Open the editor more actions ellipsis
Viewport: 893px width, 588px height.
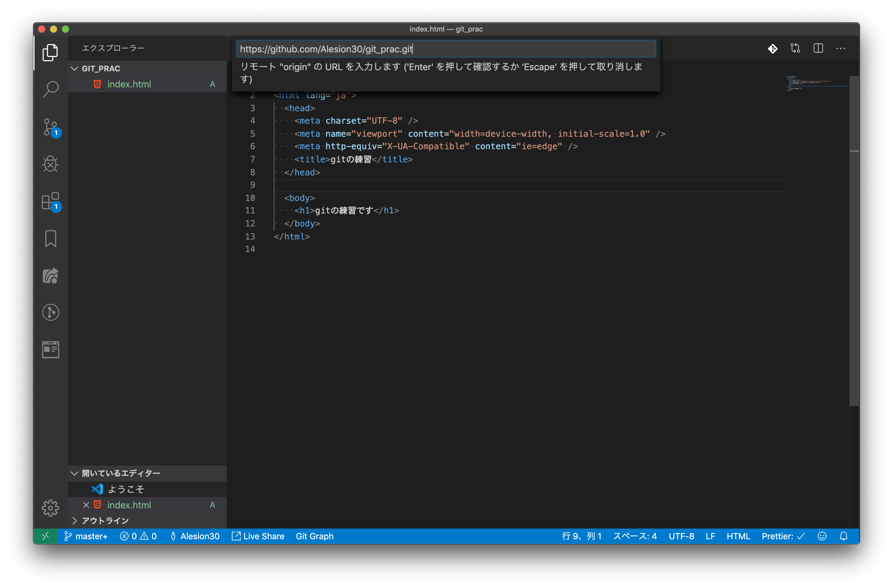click(x=840, y=48)
